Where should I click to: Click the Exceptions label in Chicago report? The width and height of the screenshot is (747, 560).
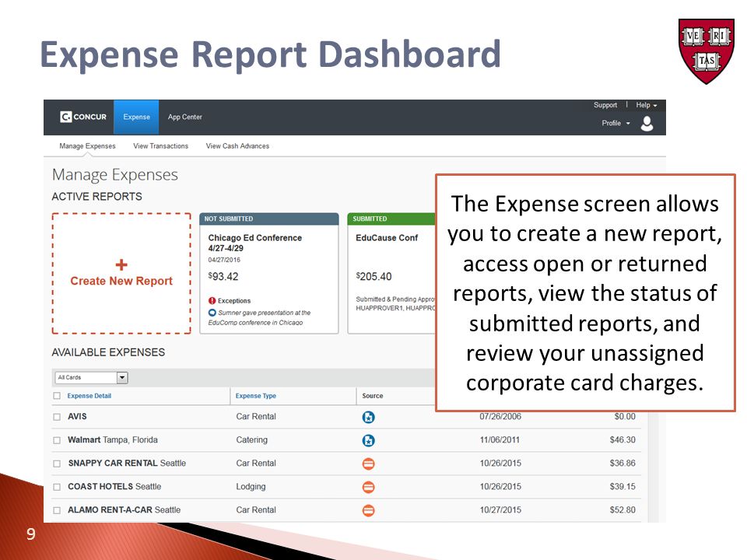234,301
